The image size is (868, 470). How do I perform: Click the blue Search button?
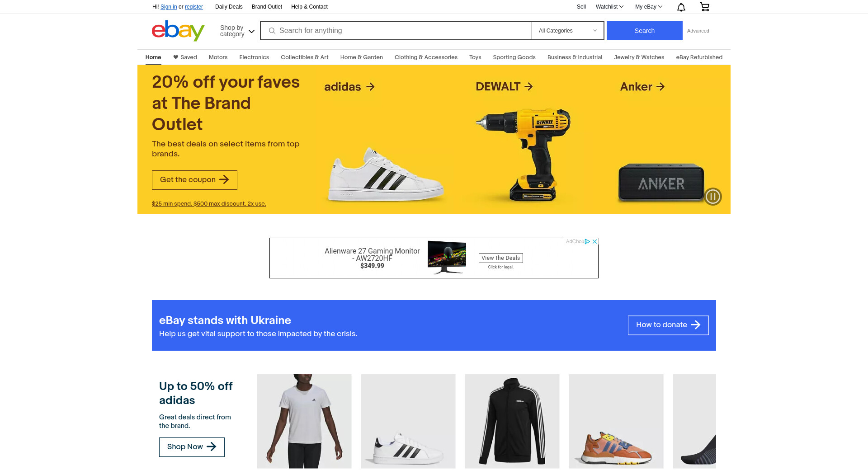pyautogui.click(x=645, y=31)
